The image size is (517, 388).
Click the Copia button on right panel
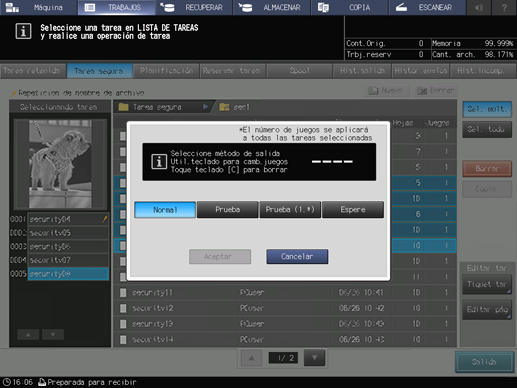487,189
